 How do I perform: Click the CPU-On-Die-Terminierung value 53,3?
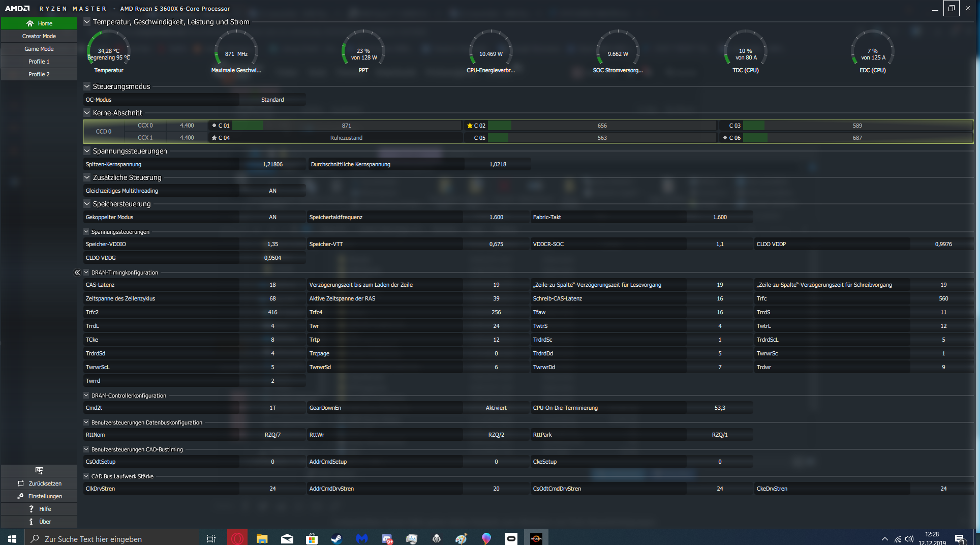click(720, 408)
